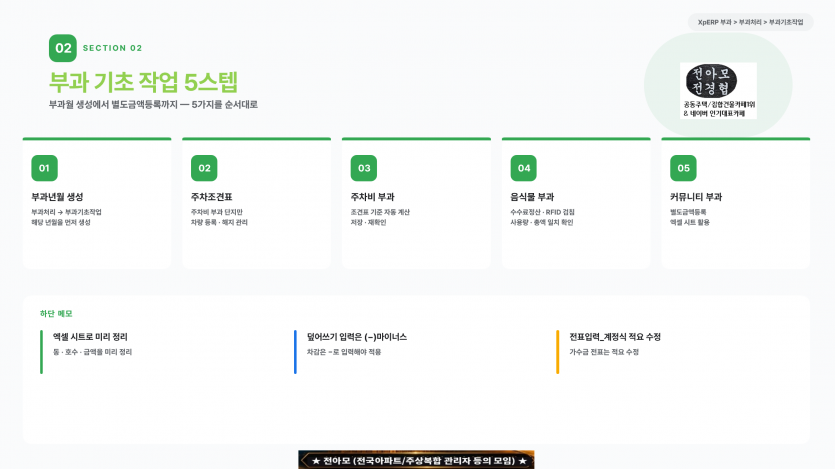Viewport: 835px width, 469px height.
Task: Click the 05 step badge for 커뮤니티 부과
Action: (x=683, y=168)
